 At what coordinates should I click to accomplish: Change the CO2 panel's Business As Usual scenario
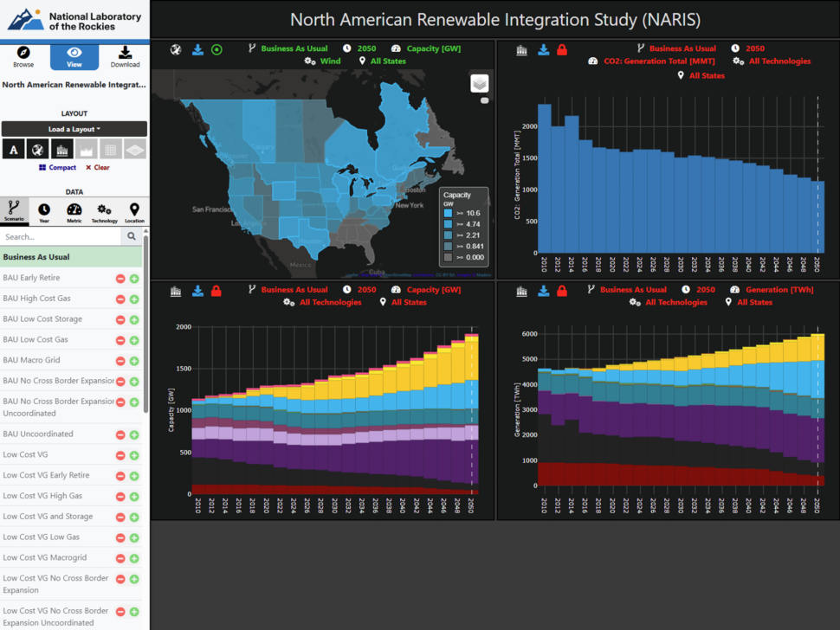tap(676, 48)
